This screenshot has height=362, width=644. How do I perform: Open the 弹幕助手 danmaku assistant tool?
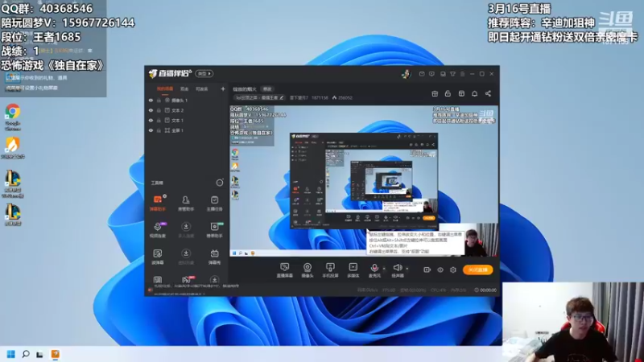pos(157,204)
